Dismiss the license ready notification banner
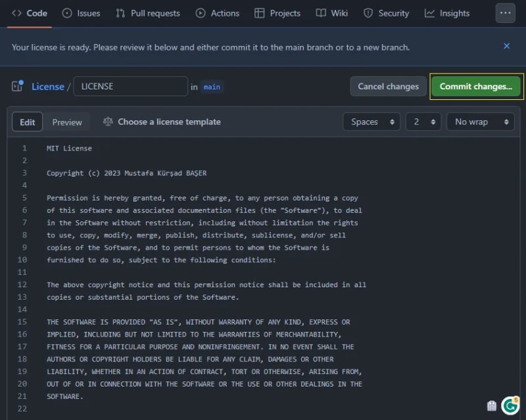The height and width of the screenshot is (420, 526). point(506,46)
